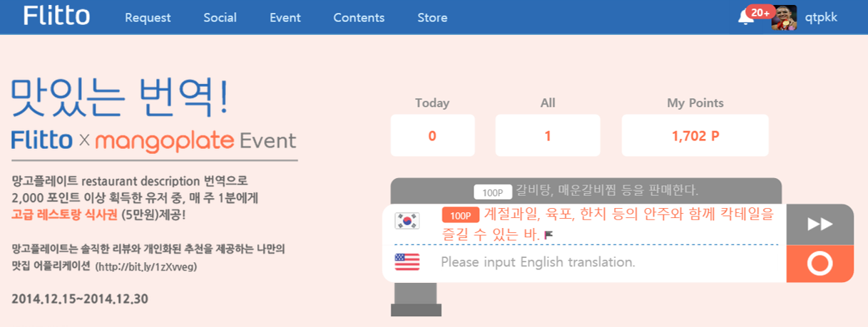Click the My Points 1,702 P box
This screenshot has height=327, width=868.
695,135
